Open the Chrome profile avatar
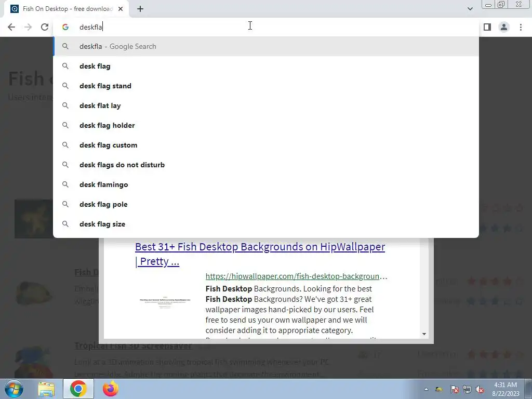532x399 pixels. point(504,27)
